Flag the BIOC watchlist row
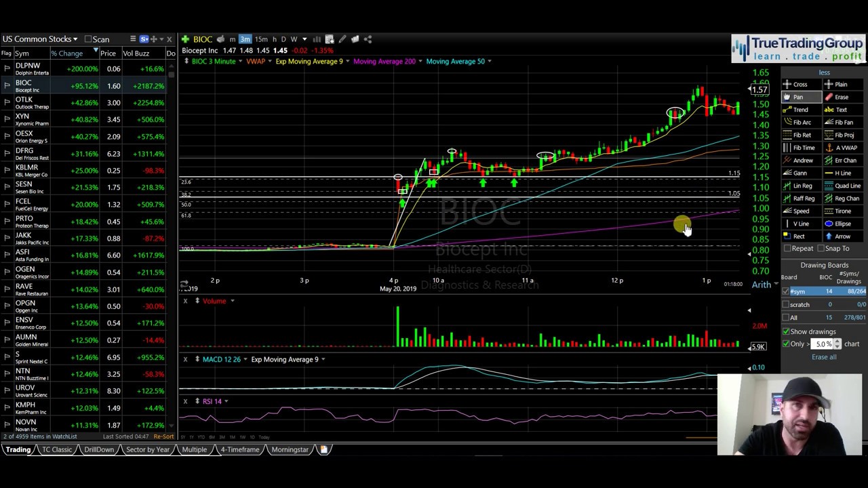The image size is (868, 488). pyautogui.click(x=6, y=86)
